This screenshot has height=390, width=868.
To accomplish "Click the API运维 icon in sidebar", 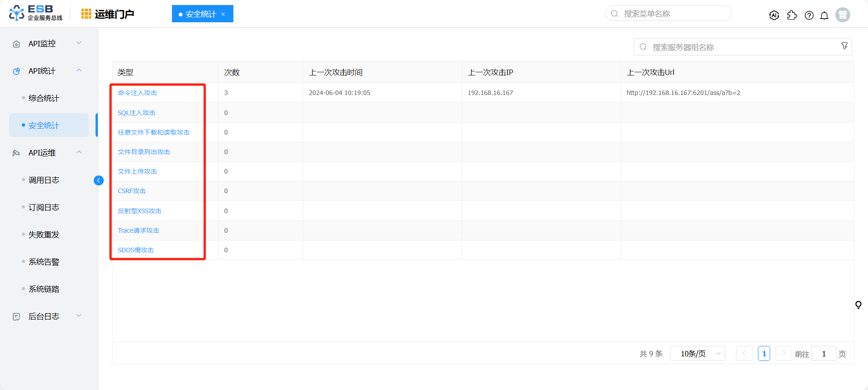I will coord(16,153).
